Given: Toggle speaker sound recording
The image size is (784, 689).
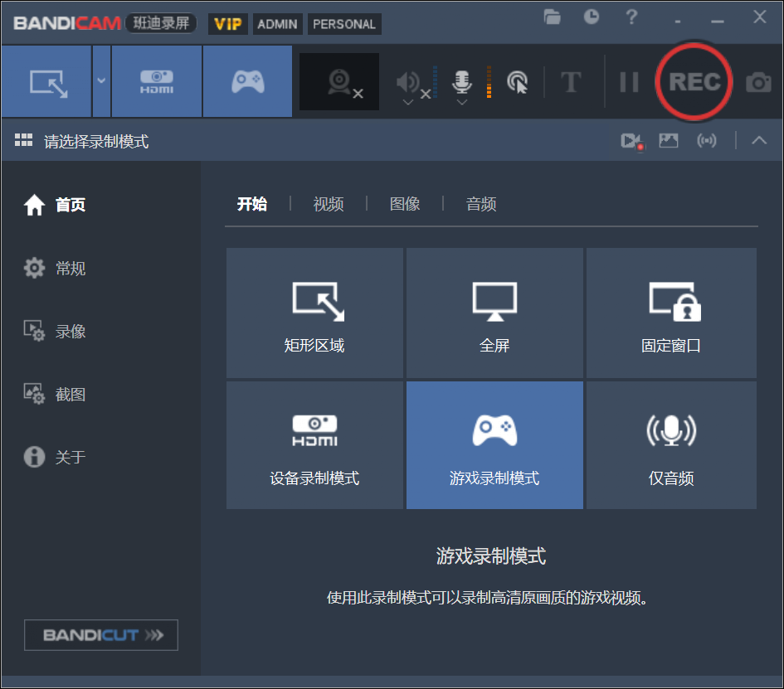Looking at the screenshot, I should (409, 81).
